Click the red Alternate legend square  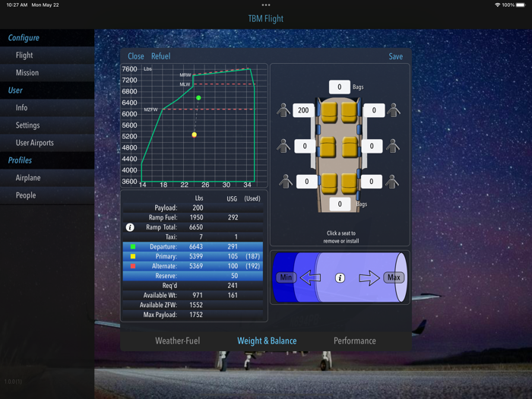[x=133, y=266]
